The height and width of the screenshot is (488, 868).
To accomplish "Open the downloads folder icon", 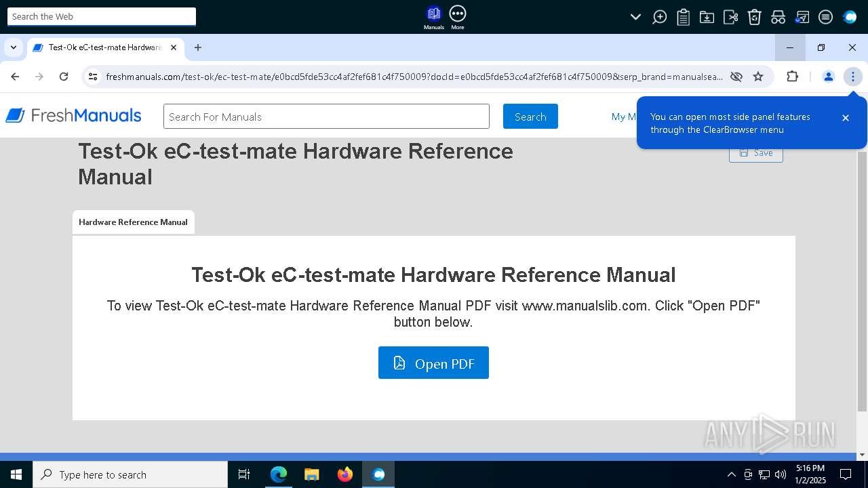I will point(707,17).
